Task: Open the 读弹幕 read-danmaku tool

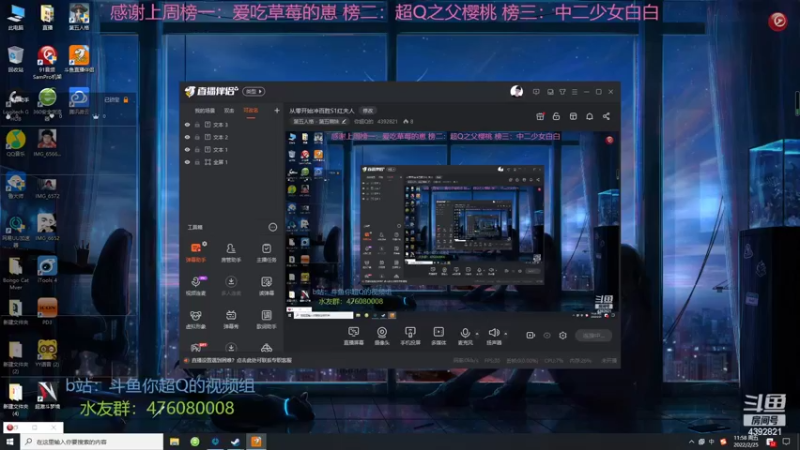Action: pos(266,286)
